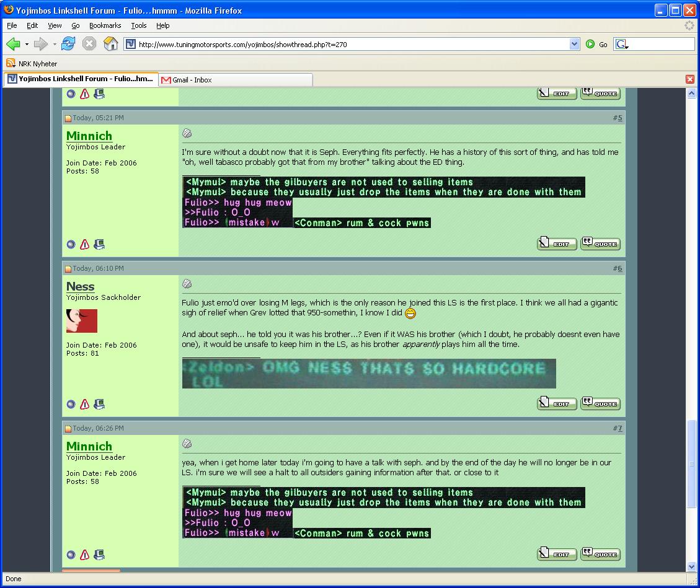Screen dimensions: 700x588
Task: Close the current tab with red X
Action: [x=689, y=79]
